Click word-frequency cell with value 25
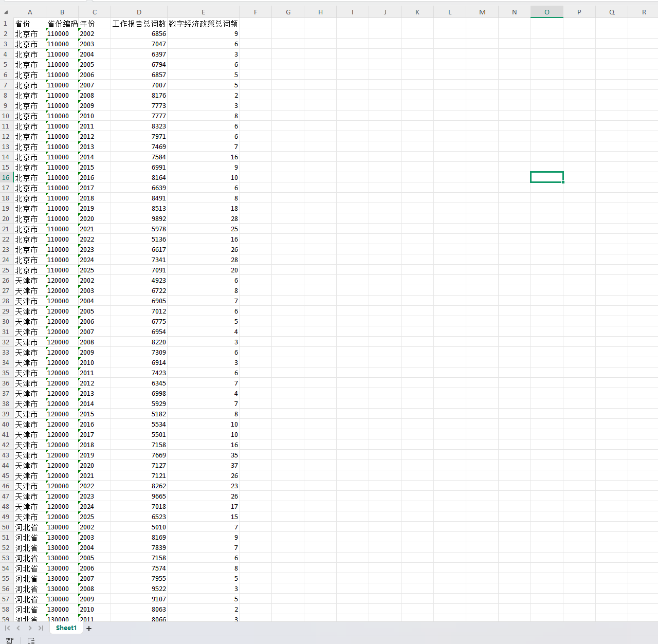Viewport: 658px width, 644px height. point(204,229)
